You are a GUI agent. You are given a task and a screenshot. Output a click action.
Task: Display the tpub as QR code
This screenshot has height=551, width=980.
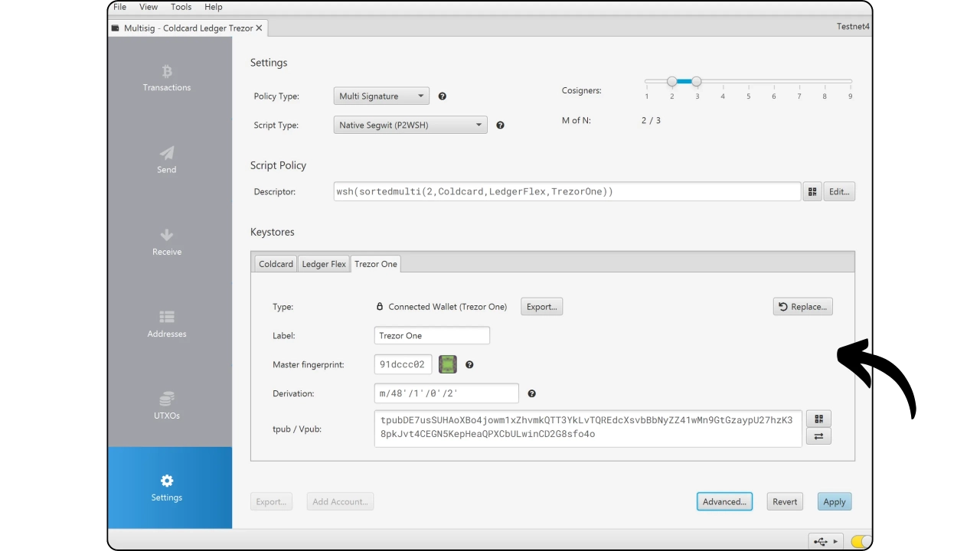(818, 419)
